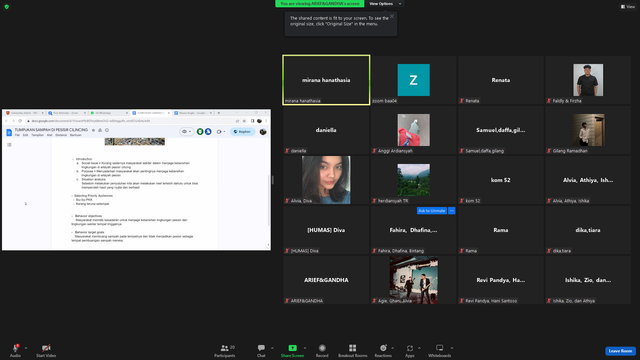Viewport: 640px width, 360px height.
Task: Open the View Options dropdown
Action: [x=385, y=4]
